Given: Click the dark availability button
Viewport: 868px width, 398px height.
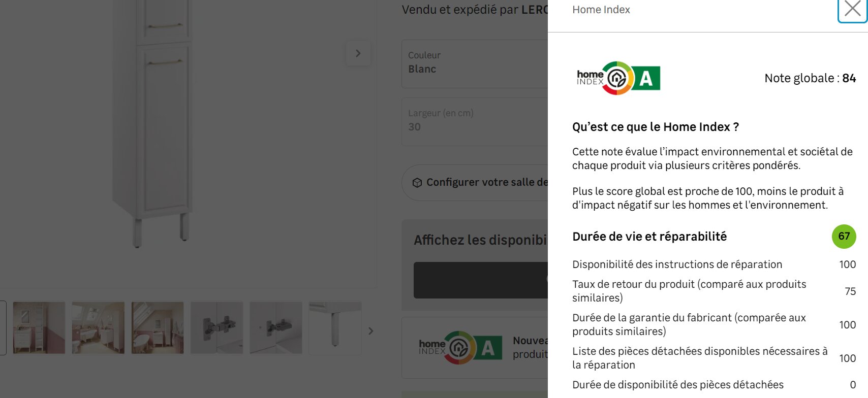Looking at the screenshot, I should tap(481, 280).
